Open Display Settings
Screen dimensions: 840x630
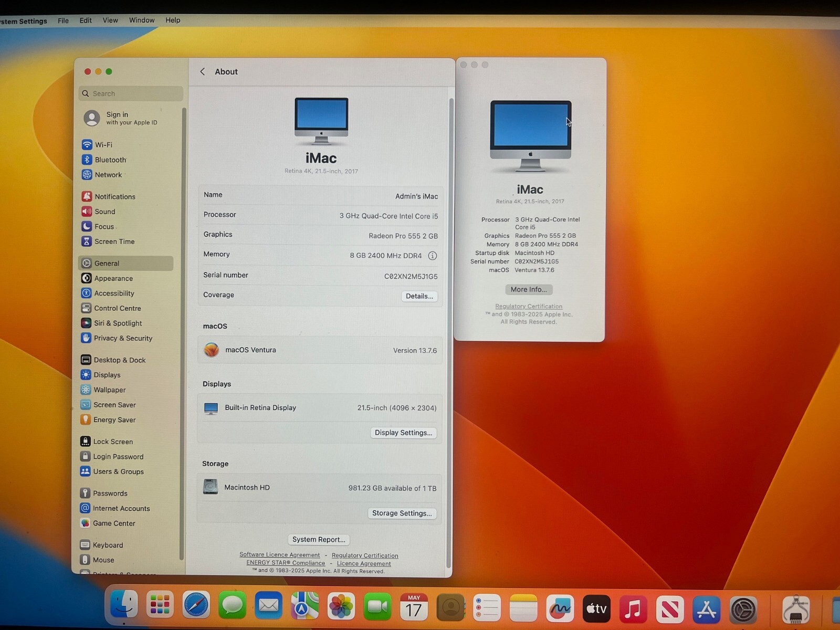[403, 433]
